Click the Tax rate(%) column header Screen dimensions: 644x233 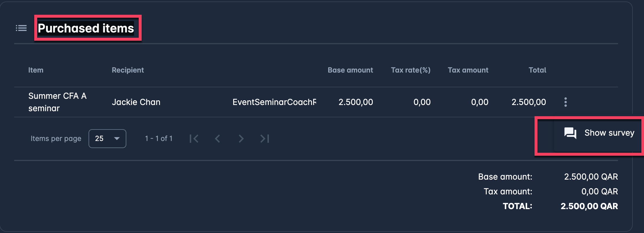411,70
